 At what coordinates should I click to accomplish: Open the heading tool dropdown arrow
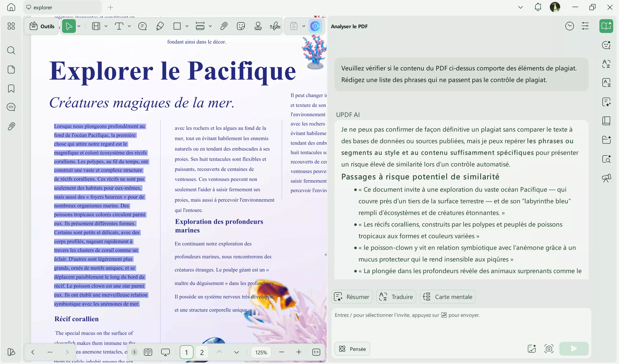[x=106, y=26]
